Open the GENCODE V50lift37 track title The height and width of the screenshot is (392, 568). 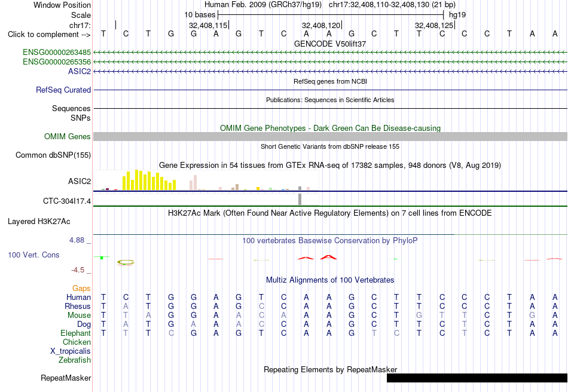coord(330,44)
